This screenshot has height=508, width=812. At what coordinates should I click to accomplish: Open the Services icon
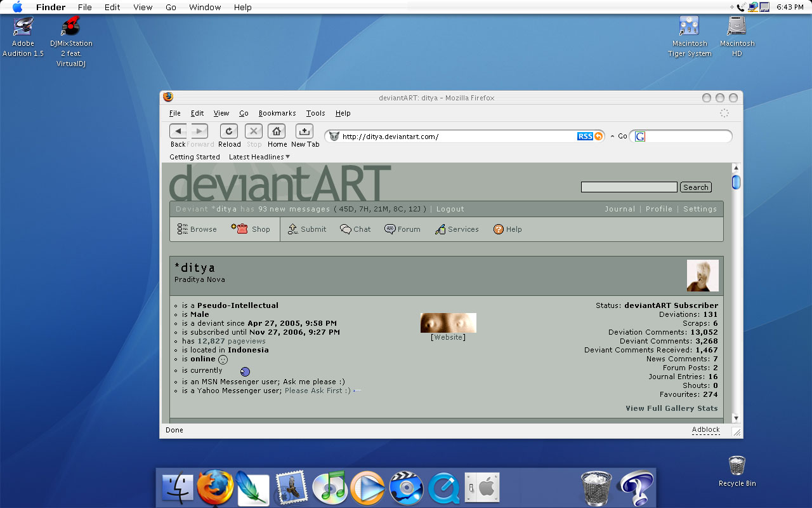(440, 229)
